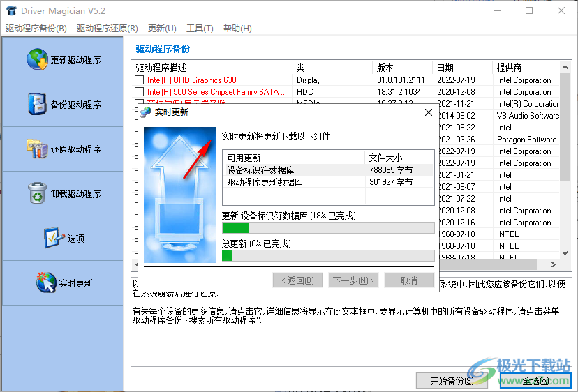Viewport: 578px width, 392px height.
Task: Click the date 2021-09-07 cell
Action: point(457,186)
